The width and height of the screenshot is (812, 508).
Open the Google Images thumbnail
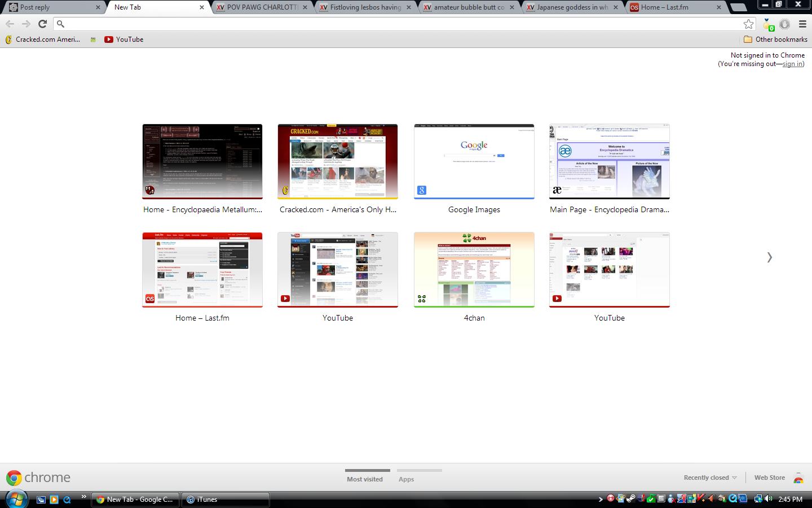pos(474,161)
